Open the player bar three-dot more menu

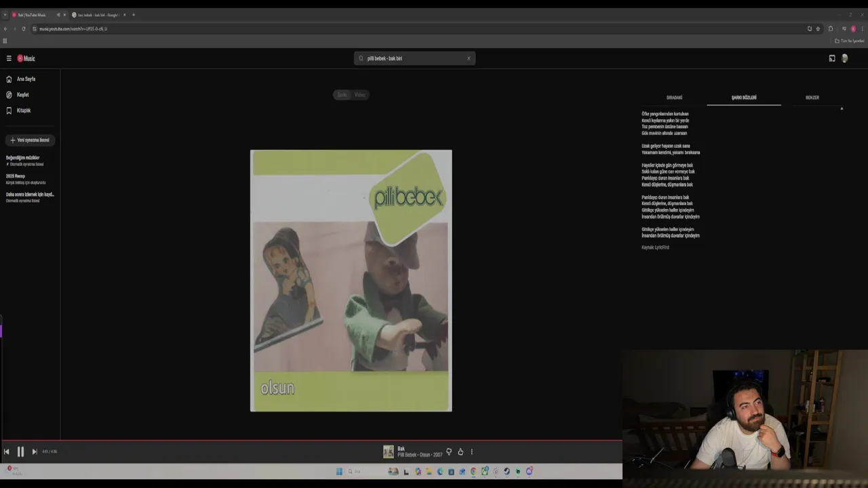point(472,452)
